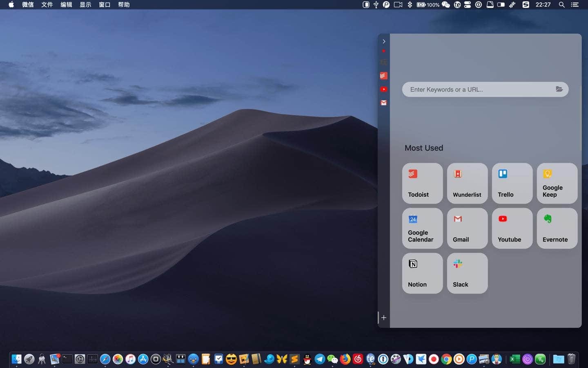
Task: Open Todoist from the sidebar
Action: [383, 76]
